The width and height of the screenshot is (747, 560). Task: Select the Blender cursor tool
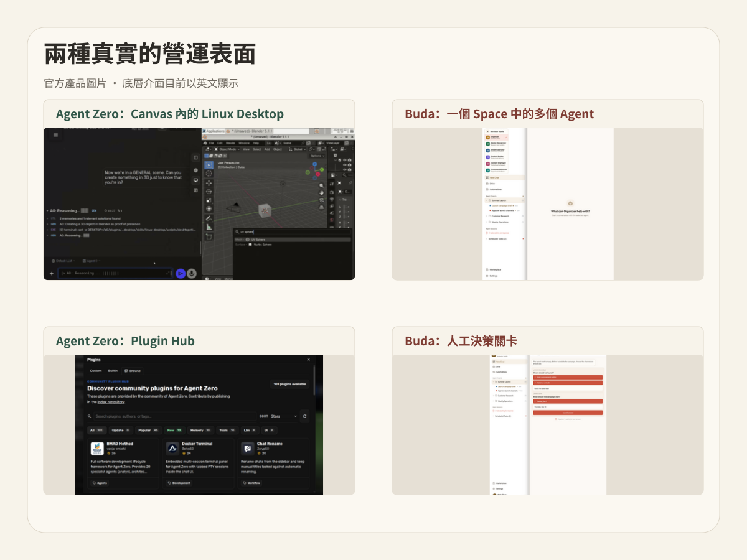point(209,173)
